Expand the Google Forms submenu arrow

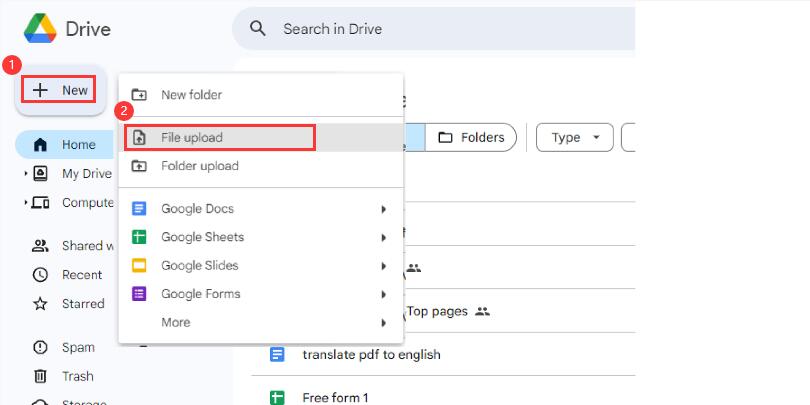(383, 294)
